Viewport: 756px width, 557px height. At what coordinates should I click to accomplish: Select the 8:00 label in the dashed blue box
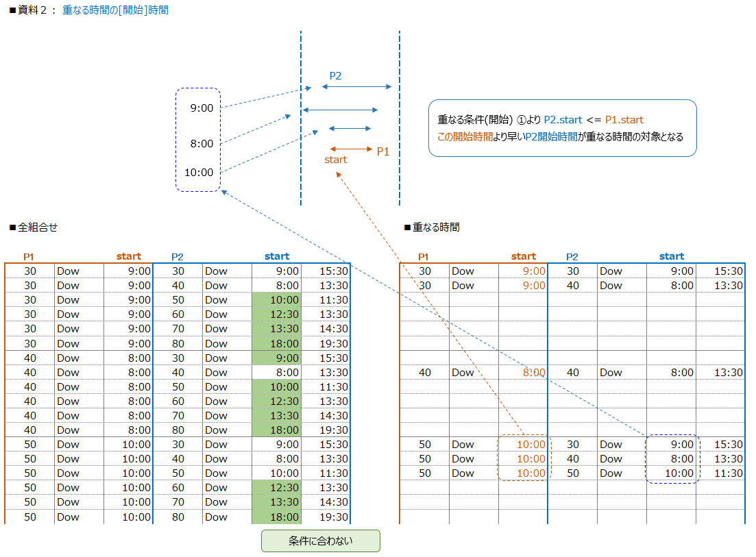tap(202, 144)
